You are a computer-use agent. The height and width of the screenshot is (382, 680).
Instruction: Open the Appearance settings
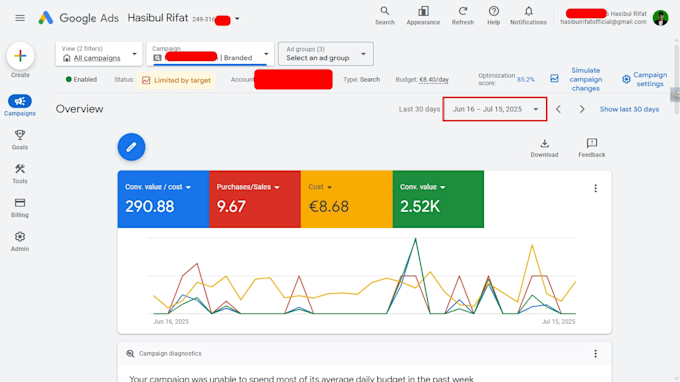[423, 16]
